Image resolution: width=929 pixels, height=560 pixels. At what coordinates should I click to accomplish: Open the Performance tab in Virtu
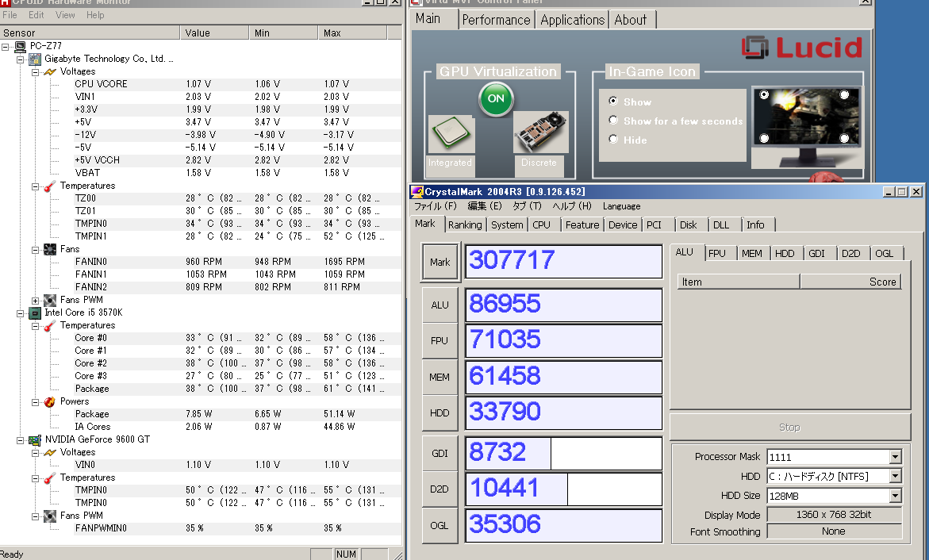click(496, 20)
